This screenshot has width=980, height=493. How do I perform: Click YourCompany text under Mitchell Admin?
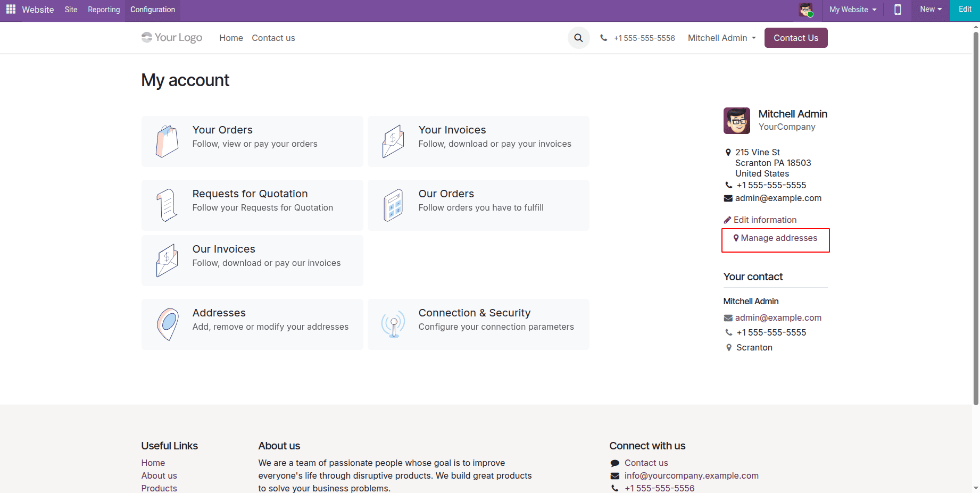click(x=787, y=127)
